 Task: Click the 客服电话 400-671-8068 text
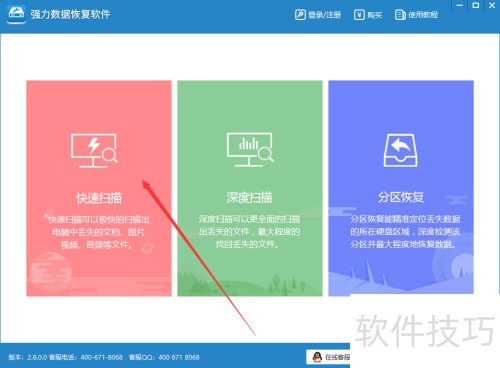tap(86, 357)
